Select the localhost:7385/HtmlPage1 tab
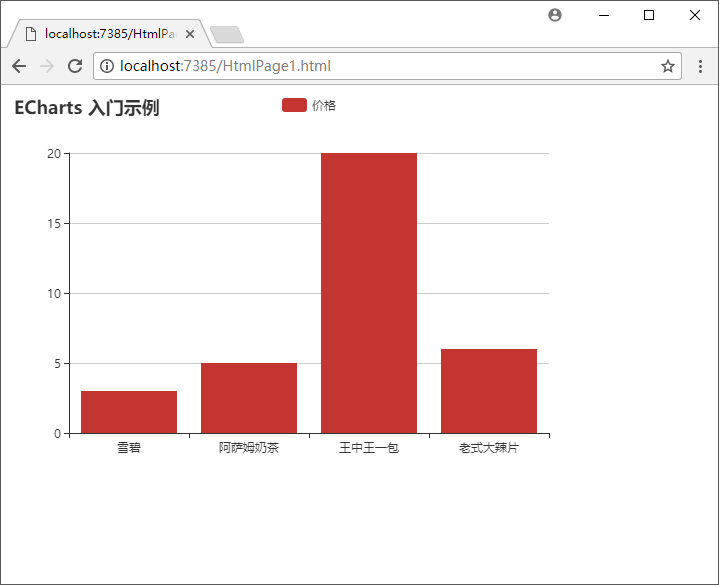This screenshot has width=719, height=585. [110, 34]
